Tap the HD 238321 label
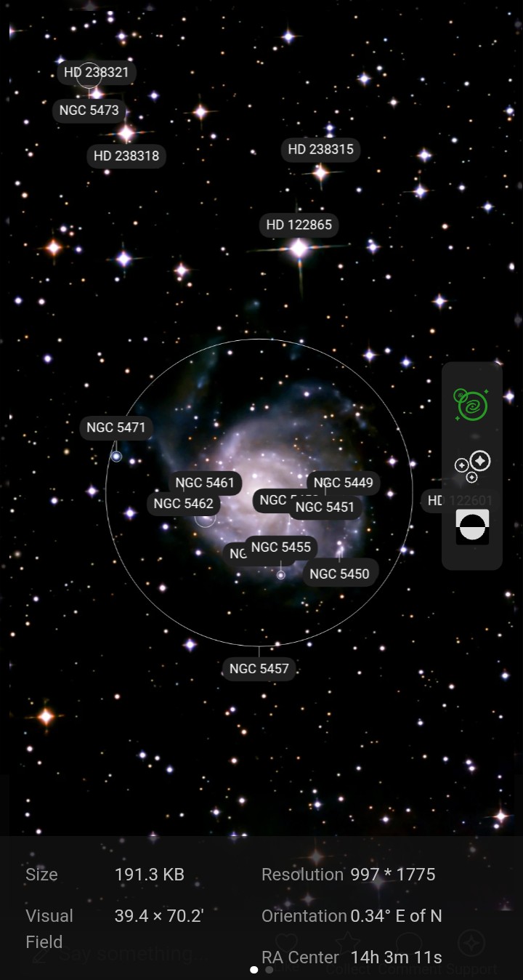Viewport: 523px width, 980px height. 96,73
